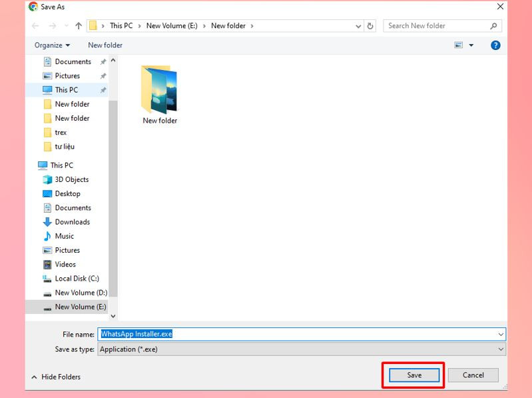Click the search magnifier icon
Image resolution: width=532 pixels, height=398 pixels.
[493, 26]
